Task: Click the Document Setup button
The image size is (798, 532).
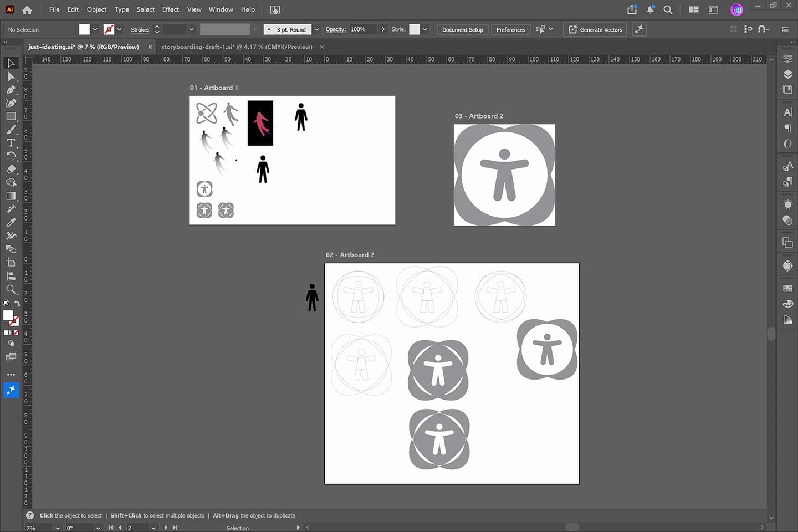Action: (x=462, y=29)
